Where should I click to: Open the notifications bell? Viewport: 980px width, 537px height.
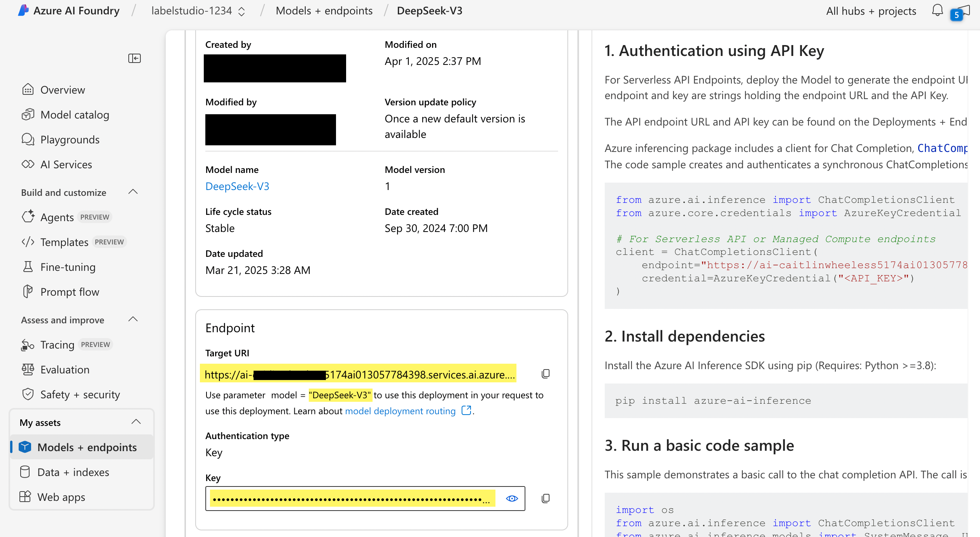(937, 10)
